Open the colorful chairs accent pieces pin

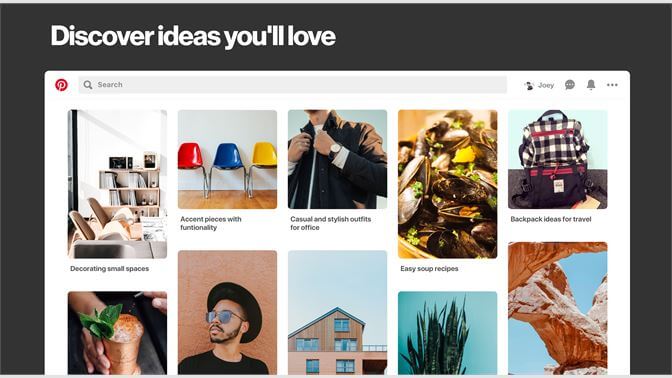(227, 159)
